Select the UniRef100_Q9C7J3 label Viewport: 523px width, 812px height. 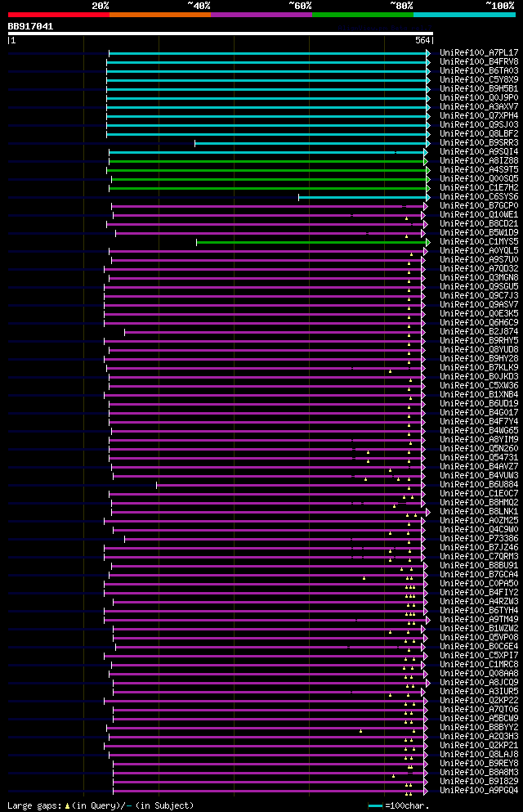(x=479, y=295)
